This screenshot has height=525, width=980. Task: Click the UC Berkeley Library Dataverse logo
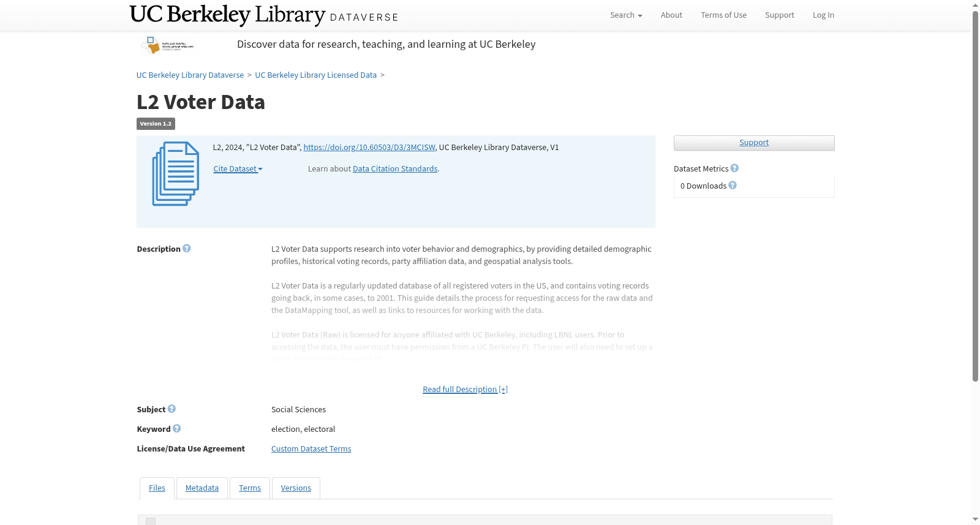click(x=264, y=15)
